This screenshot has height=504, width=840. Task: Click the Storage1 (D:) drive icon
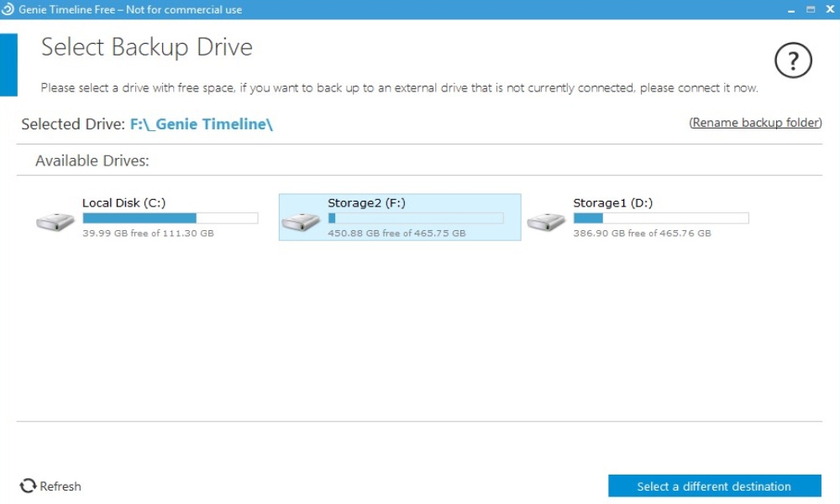point(546,222)
